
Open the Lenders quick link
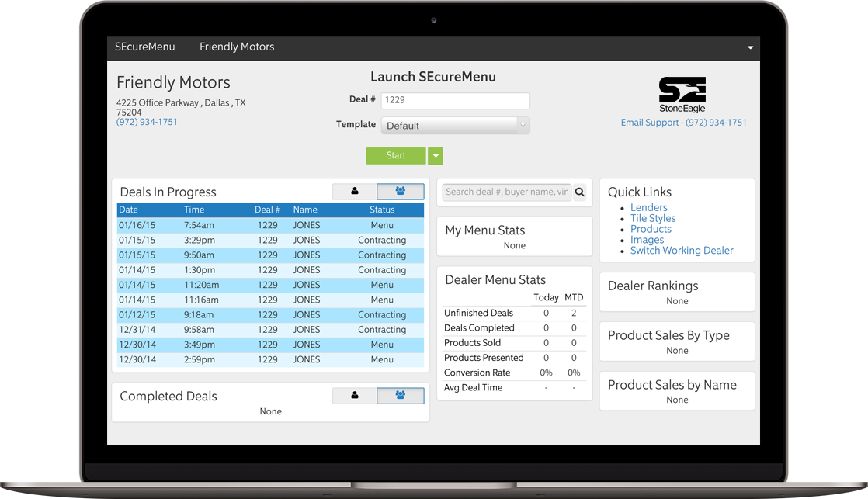tap(649, 207)
